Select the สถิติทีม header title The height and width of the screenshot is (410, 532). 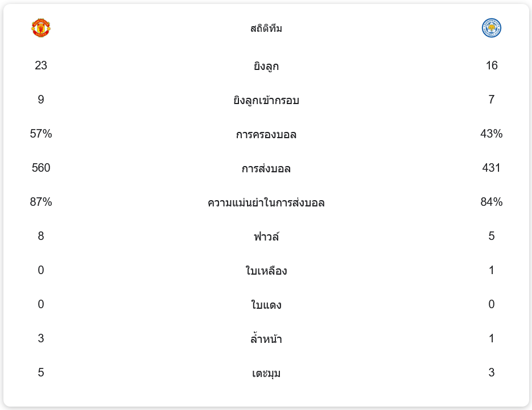[266, 28]
